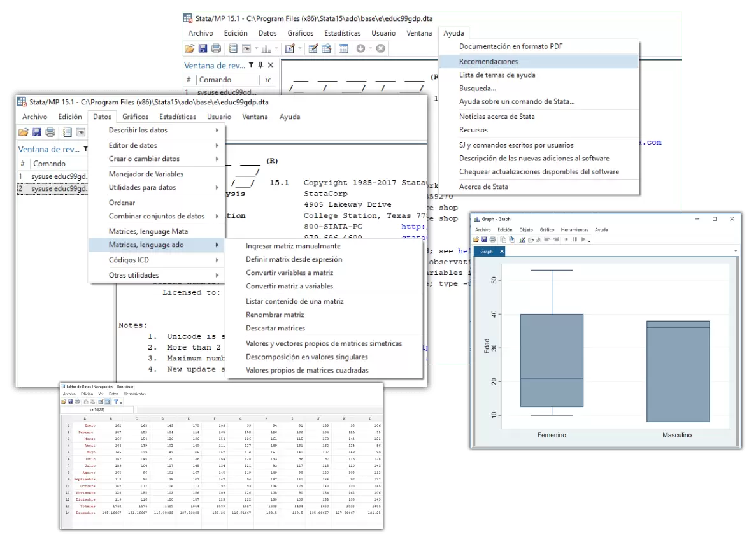The image size is (756, 540).
Task: Open Data Browser magnifier icon in back Stata toolbar
Action: [326, 48]
